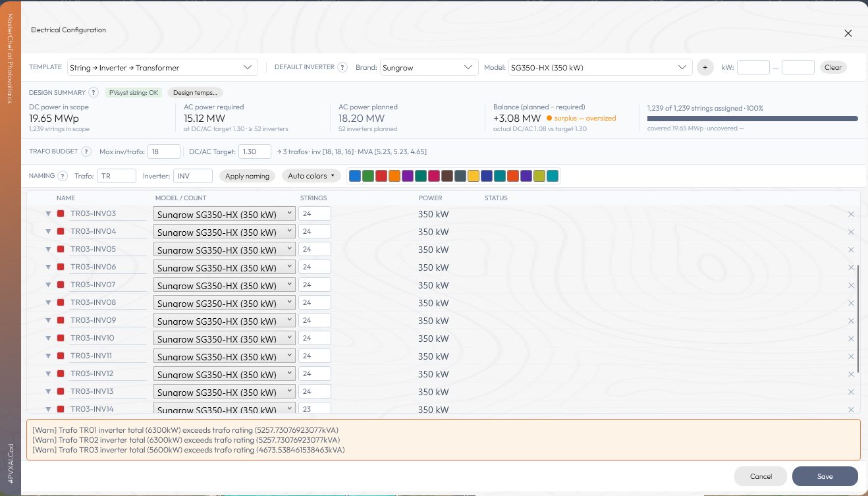Click the red color square of TR03-INV05

[x=61, y=249]
